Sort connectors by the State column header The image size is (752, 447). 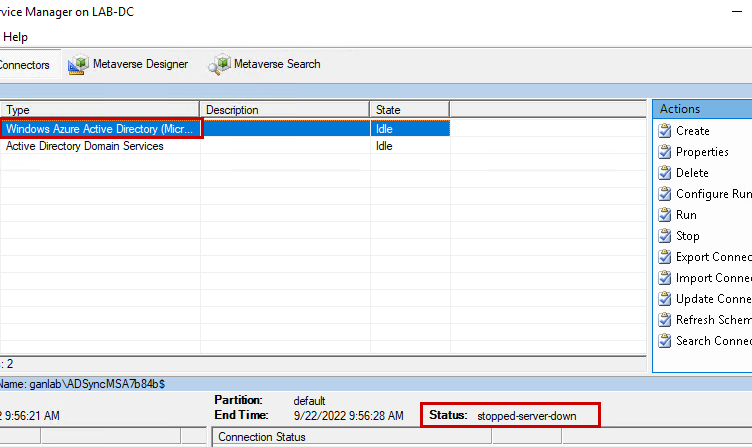(x=409, y=109)
